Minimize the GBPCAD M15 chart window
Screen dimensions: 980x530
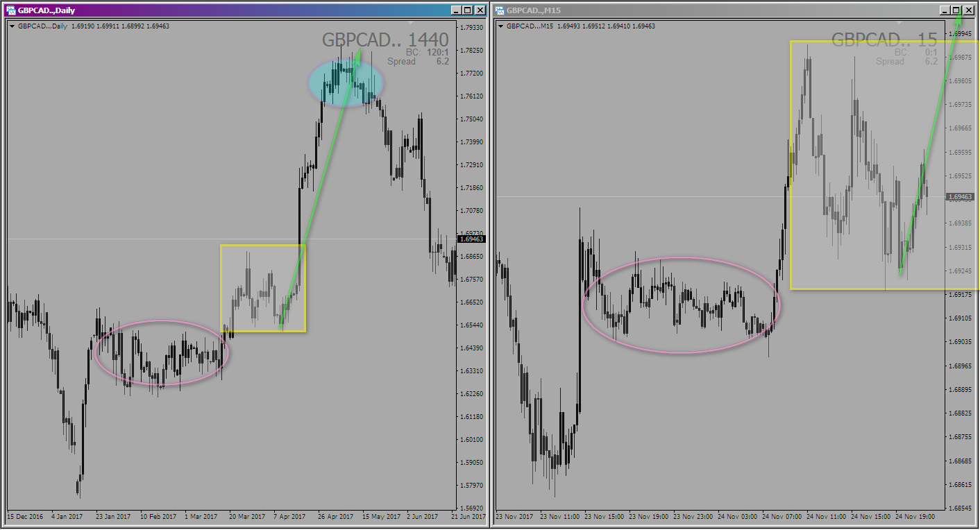pyautogui.click(x=945, y=10)
